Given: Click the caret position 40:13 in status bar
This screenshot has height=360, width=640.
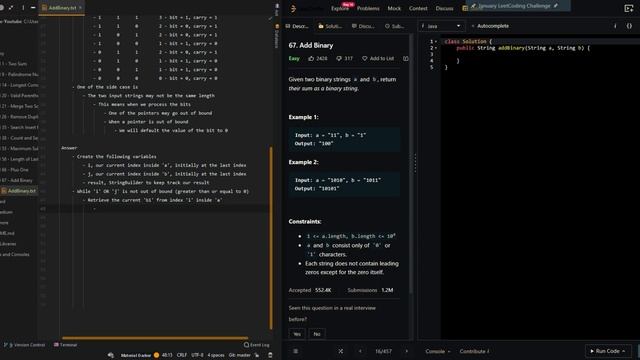Looking at the screenshot, I should click(167, 355).
